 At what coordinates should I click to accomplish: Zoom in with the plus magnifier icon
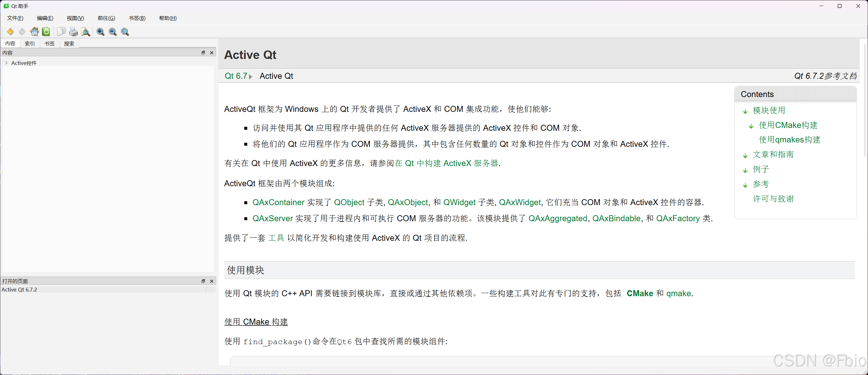pos(100,32)
